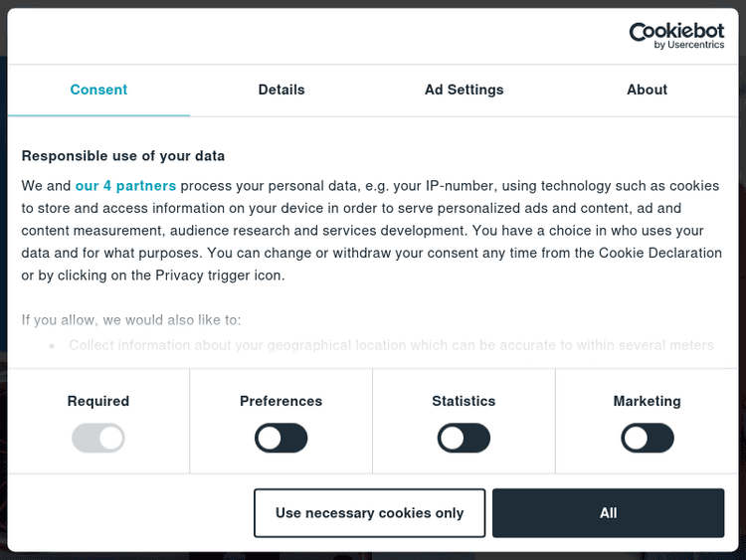
Task: Open the "our 4 partners" link
Action: (x=125, y=186)
